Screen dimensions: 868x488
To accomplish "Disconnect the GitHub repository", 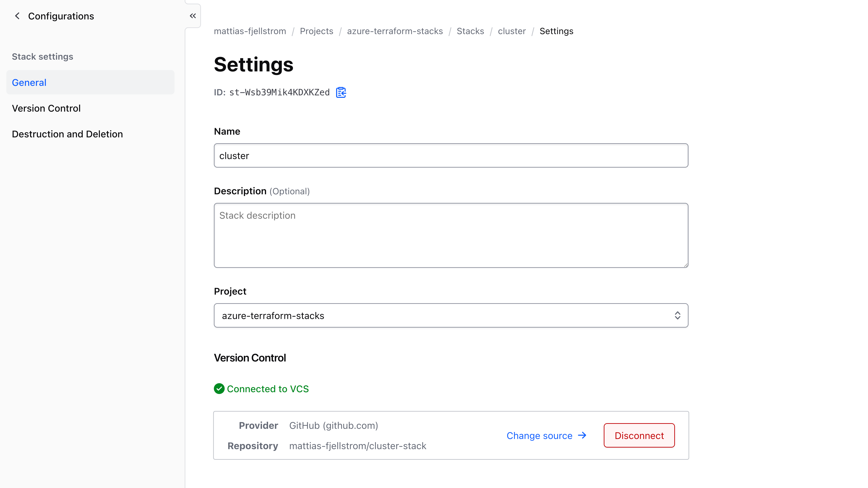I will point(639,435).
